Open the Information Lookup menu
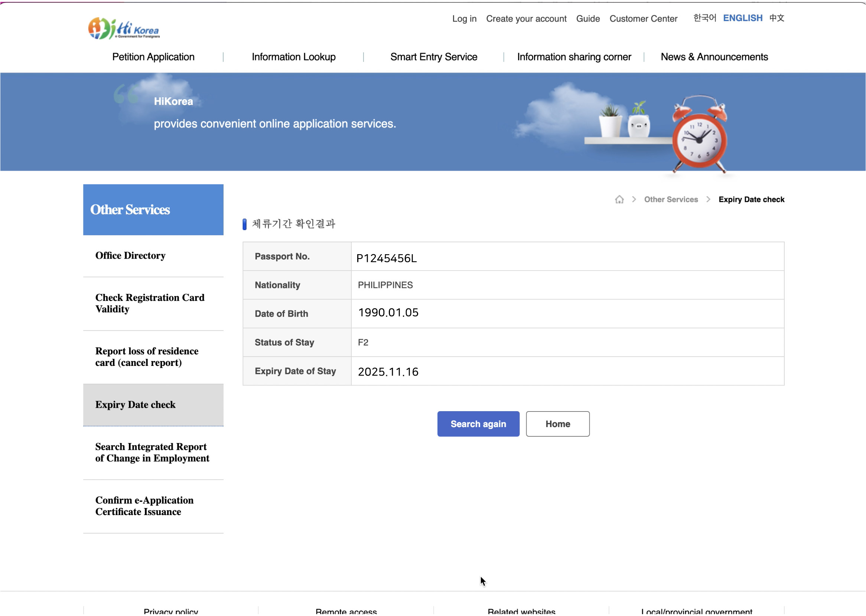This screenshot has width=866, height=616. point(293,57)
